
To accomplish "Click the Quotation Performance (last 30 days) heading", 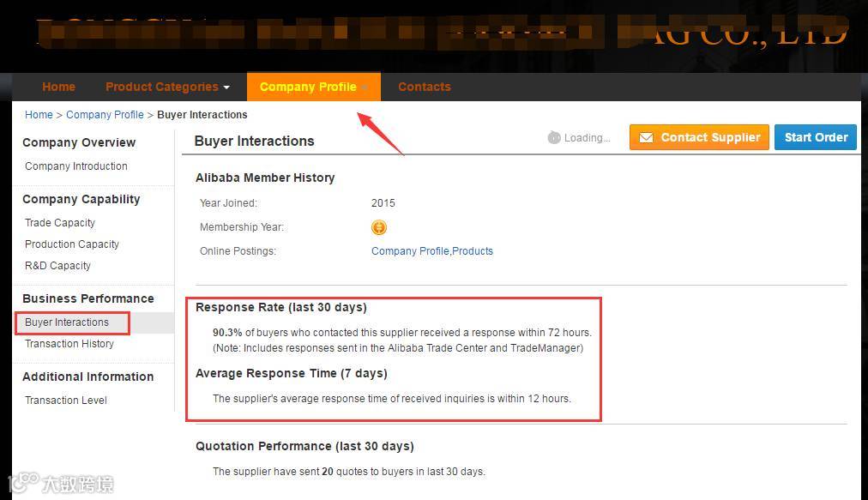I will (x=304, y=446).
